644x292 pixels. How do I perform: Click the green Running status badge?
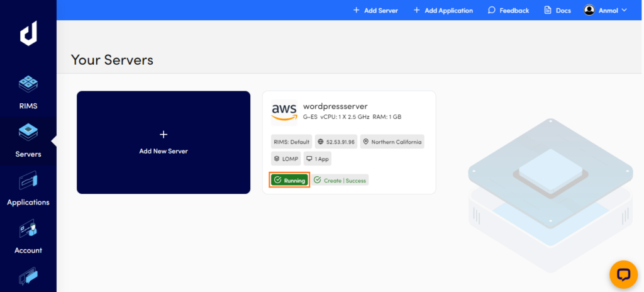click(x=289, y=180)
